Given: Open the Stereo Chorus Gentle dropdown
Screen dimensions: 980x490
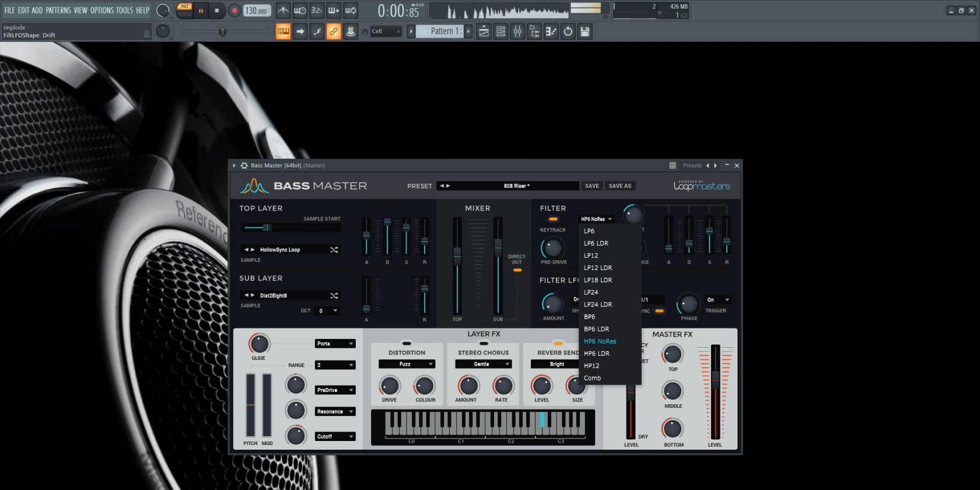Looking at the screenshot, I should (x=484, y=364).
